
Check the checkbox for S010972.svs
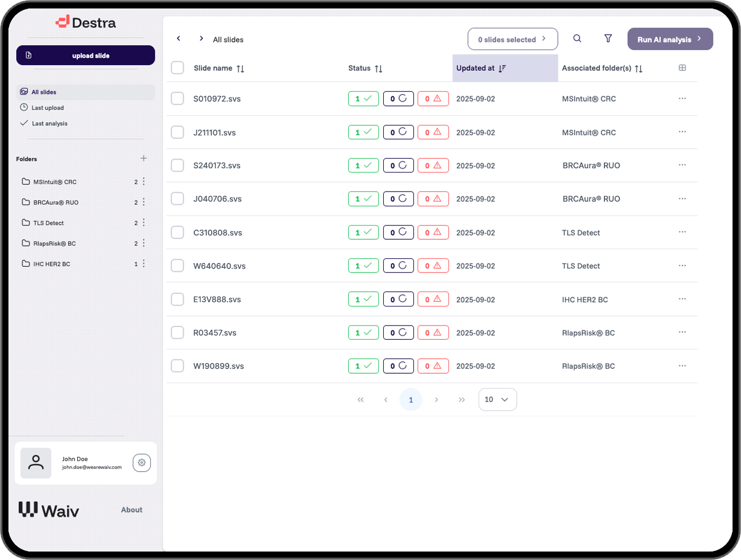pyautogui.click(x=177, y=98)
